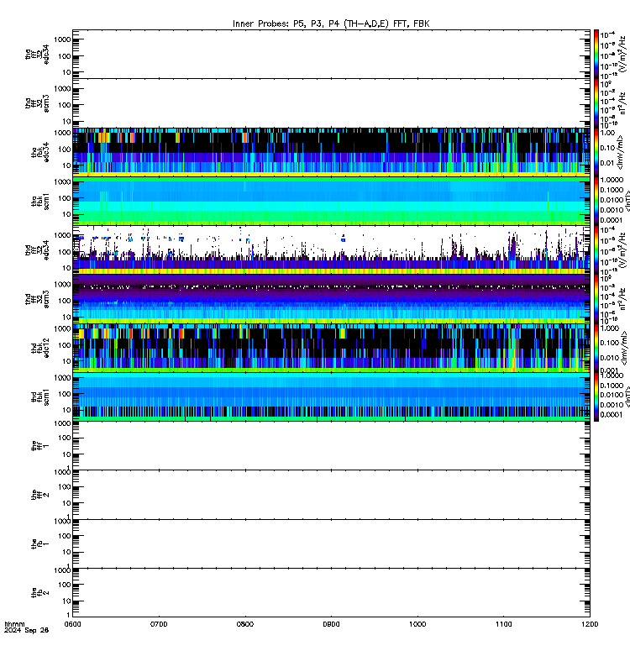Click the color bar beside thd fbk edc12 panel

pyautogui.click(x=596, y=348)
